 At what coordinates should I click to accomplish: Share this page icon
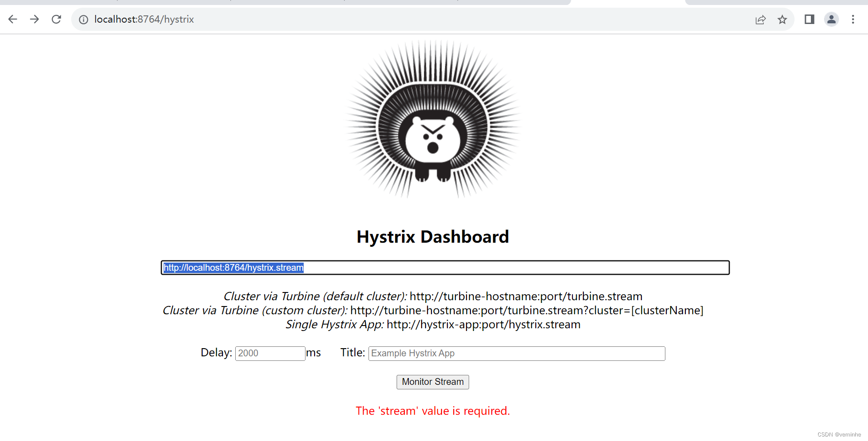761,19
